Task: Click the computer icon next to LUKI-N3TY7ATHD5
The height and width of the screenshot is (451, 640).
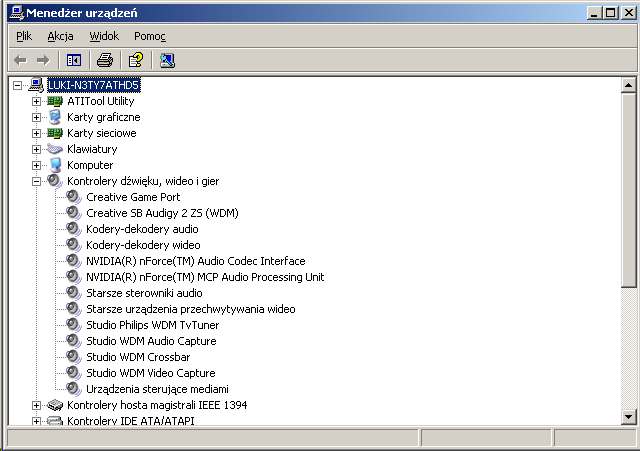Action: tap(36, 85)
